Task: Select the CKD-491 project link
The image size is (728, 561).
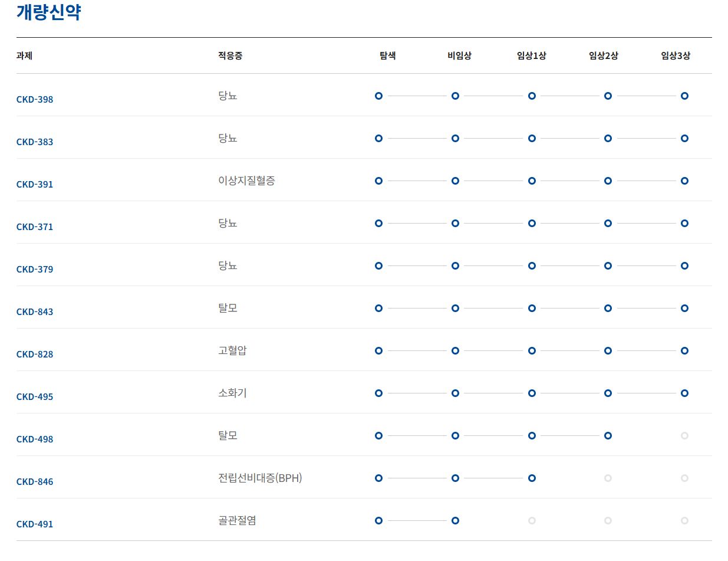Action: point(35,524)
